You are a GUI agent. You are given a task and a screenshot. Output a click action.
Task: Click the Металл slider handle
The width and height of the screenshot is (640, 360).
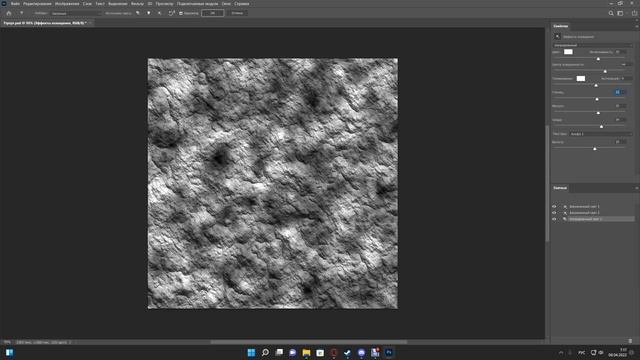click(x=598, y=113)
